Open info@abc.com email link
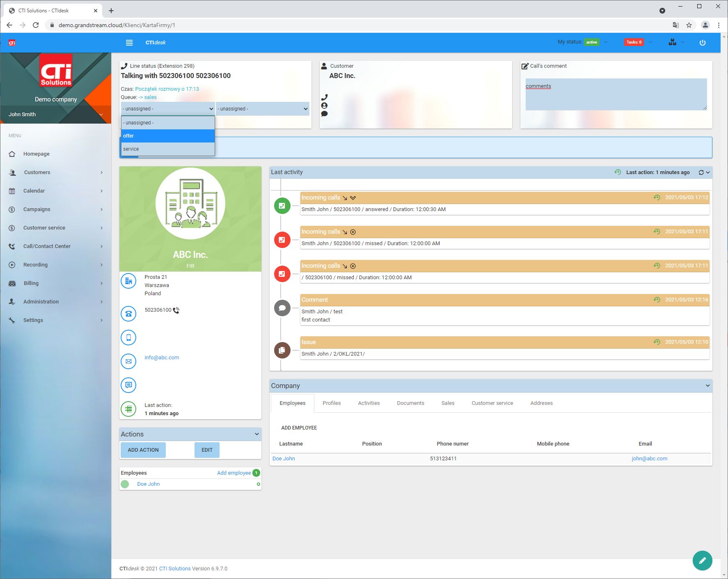Viewport: 728px width, 579px height. click(x=162, y=358)
